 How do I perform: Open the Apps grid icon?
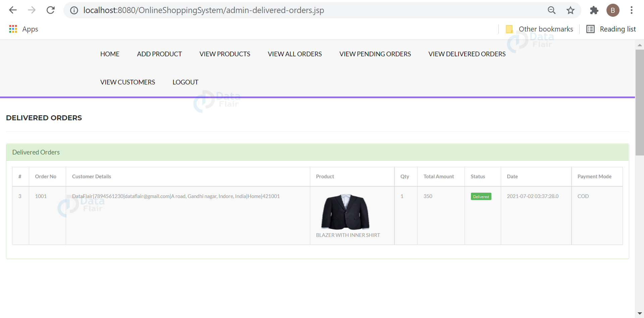coord(13,29)
